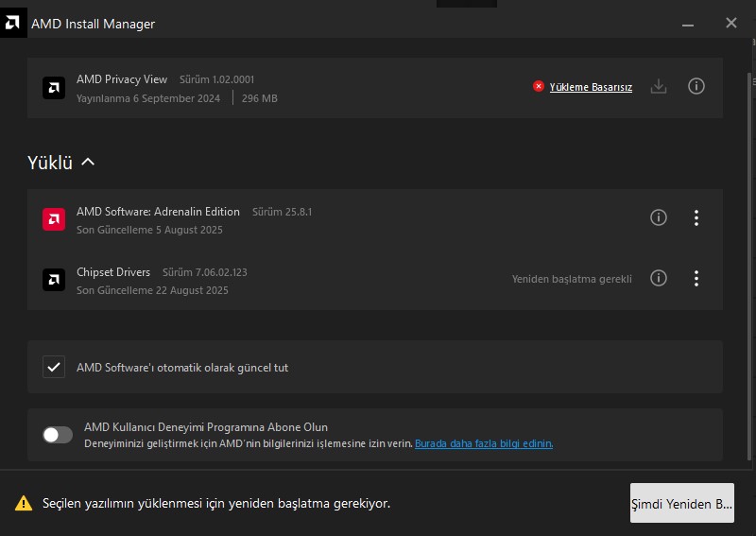Click the AMD logo in the title bar
Image resolution: width=756 pixels, height=536 pixels.
point(13,23)
